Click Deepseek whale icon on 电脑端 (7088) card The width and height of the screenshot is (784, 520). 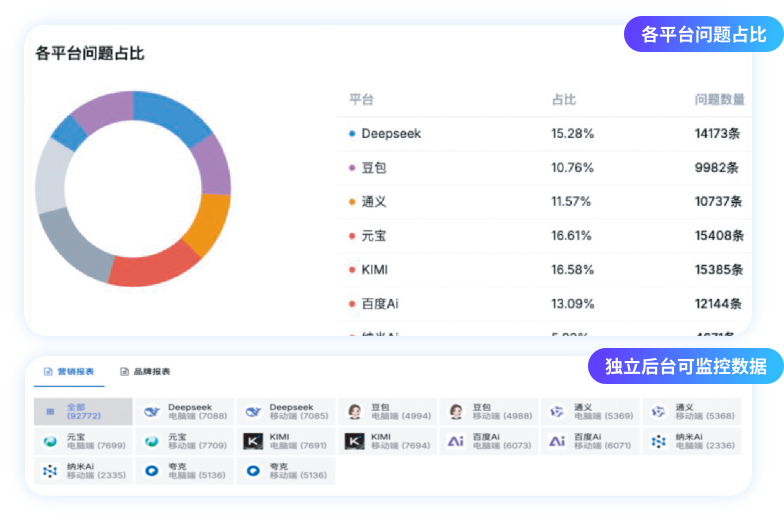point(152,412)
